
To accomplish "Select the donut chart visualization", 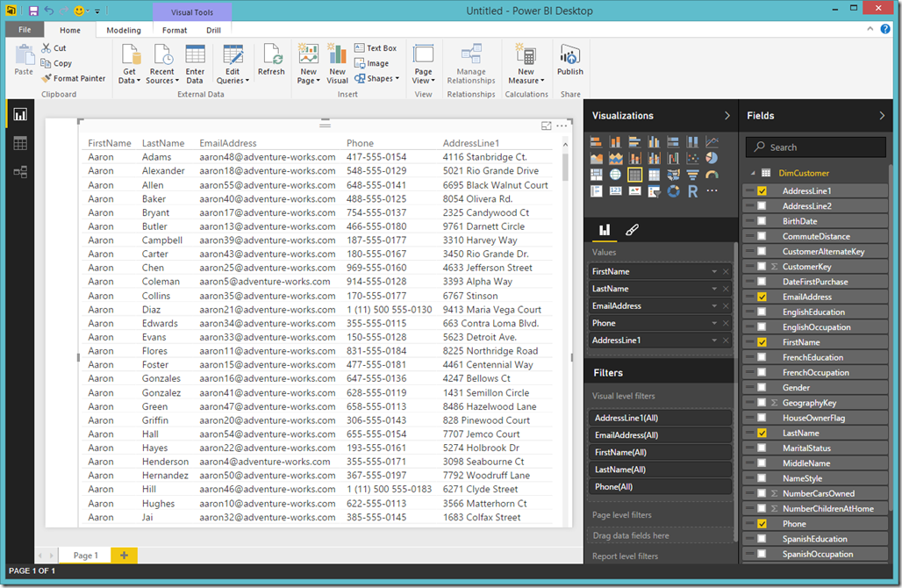I will [674, 191].
